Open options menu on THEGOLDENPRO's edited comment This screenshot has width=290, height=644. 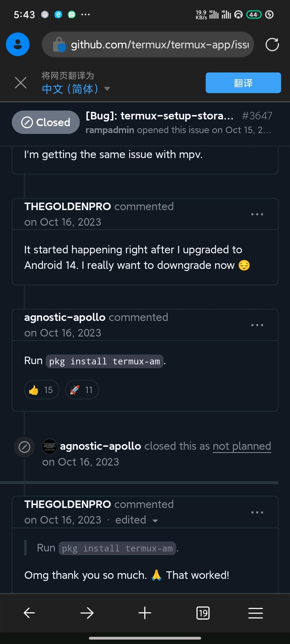point(257,513)
